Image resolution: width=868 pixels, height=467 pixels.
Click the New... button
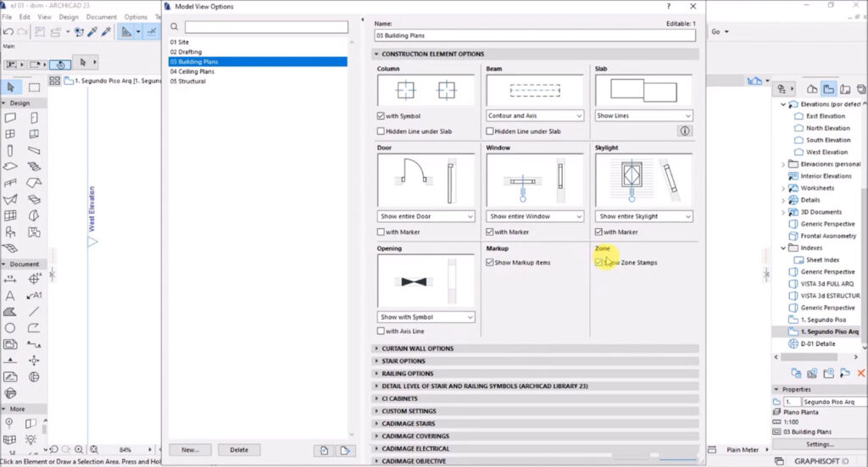point(190,450)
